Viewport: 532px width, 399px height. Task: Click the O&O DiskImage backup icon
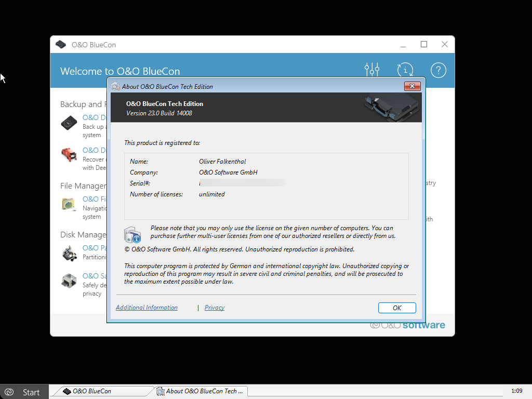click(x=69, y=123)
